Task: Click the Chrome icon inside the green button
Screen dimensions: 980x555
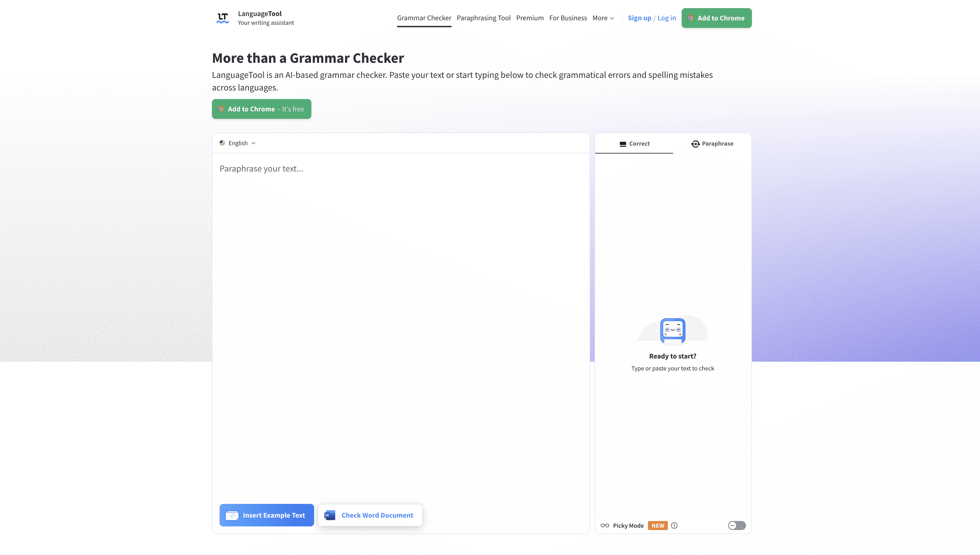Action: (690, 18)
